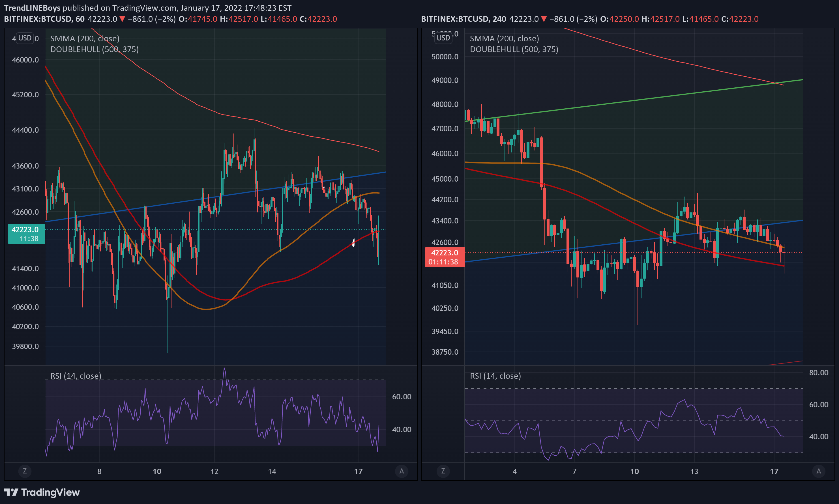Screen dimensions: 839x504
Task: Click the Z timezone button on right chart
Action: point(443,471)
